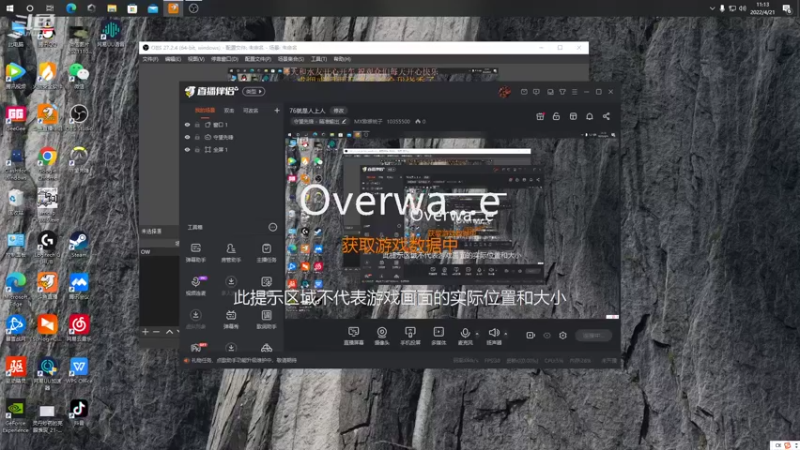
Task: Open Google Chrome from the desktop
Action: [47, 156]
